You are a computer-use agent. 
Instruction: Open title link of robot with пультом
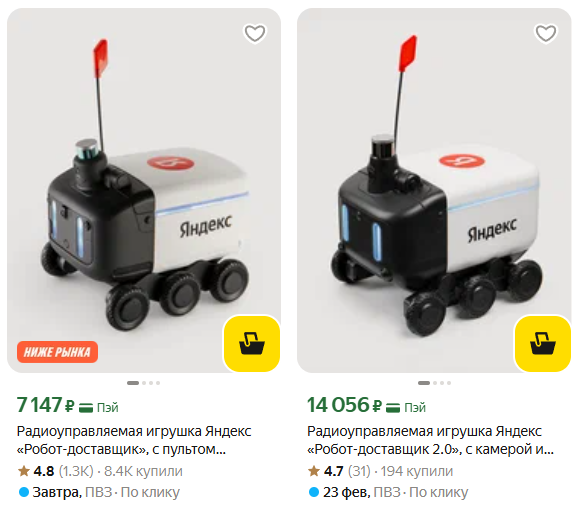pos(134,440)
